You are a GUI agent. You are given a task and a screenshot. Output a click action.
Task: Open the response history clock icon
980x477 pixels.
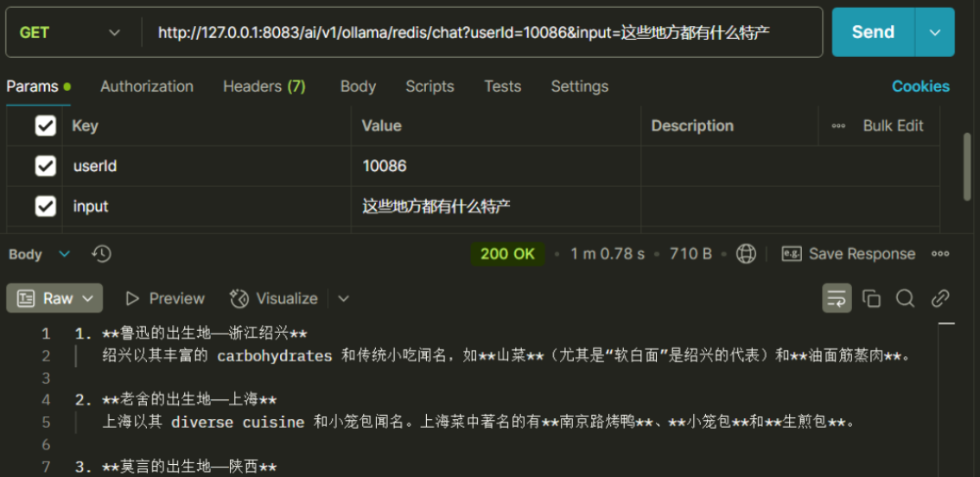coord(101,254)
